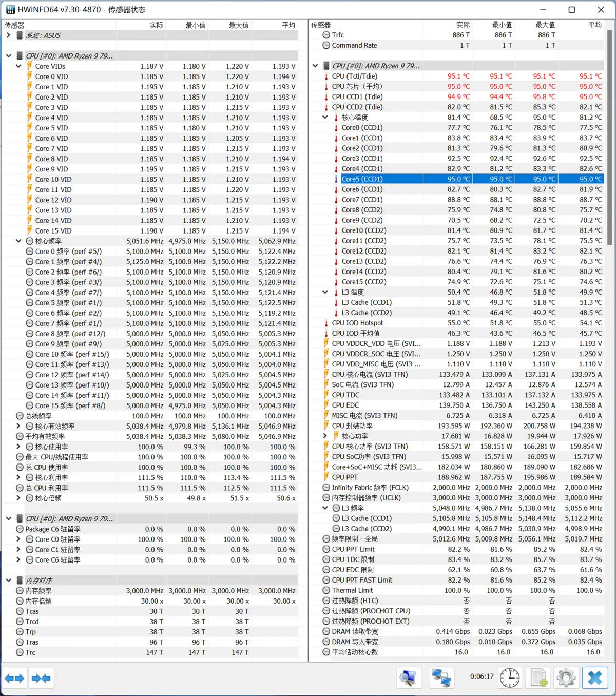Click the collapse columns inward-arrows icon

click(x=41, y=679)
